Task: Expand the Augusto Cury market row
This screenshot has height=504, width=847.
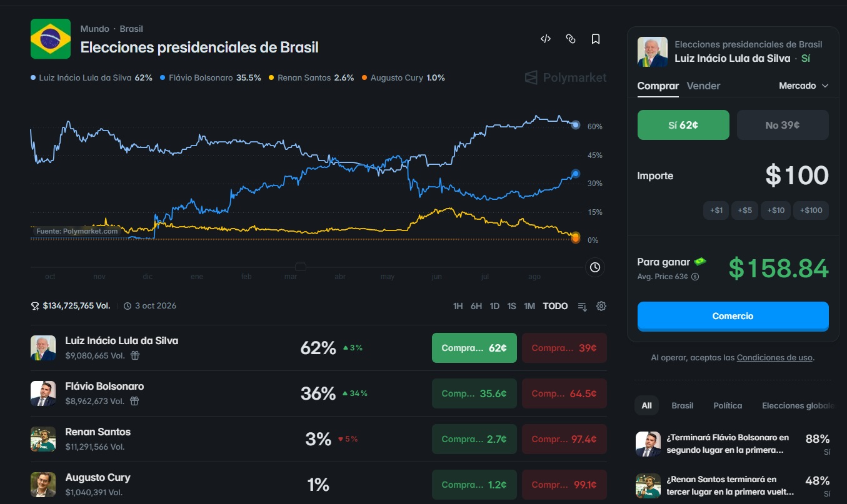Action: pos(318,484)
